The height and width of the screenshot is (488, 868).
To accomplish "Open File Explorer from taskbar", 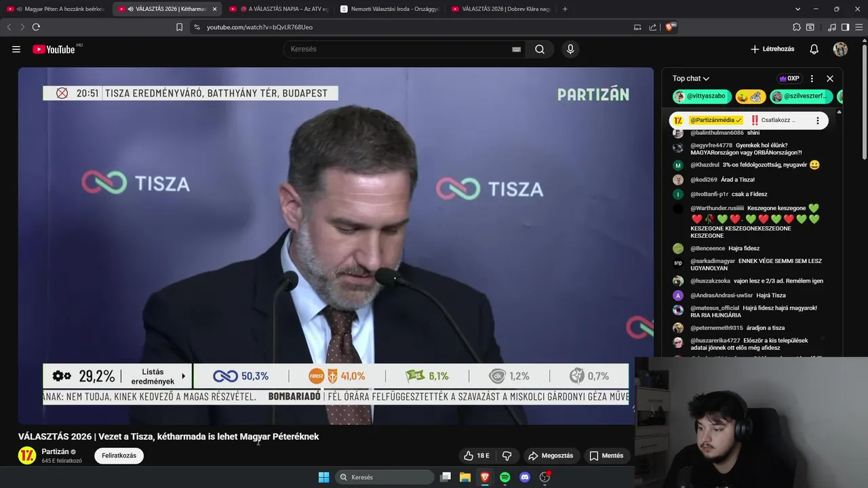I will [x=465, y=477].
